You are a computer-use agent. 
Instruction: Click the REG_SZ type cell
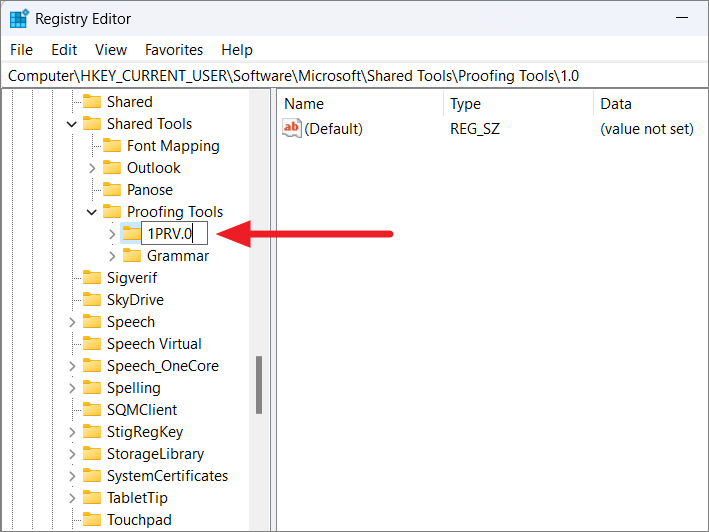475,129
